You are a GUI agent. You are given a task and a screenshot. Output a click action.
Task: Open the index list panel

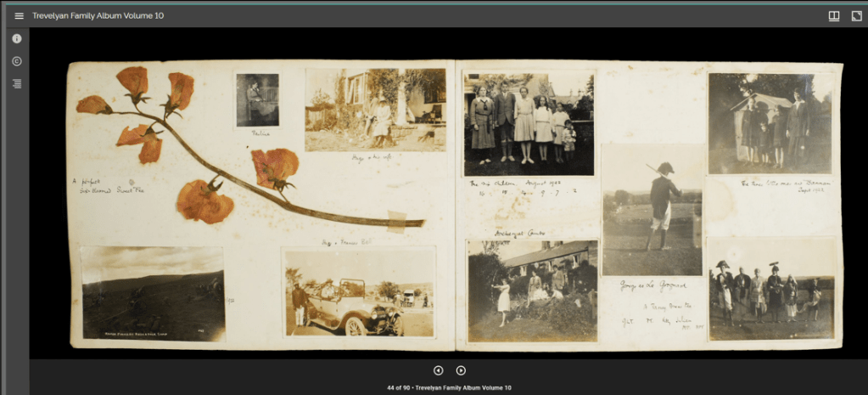point(17,83)
